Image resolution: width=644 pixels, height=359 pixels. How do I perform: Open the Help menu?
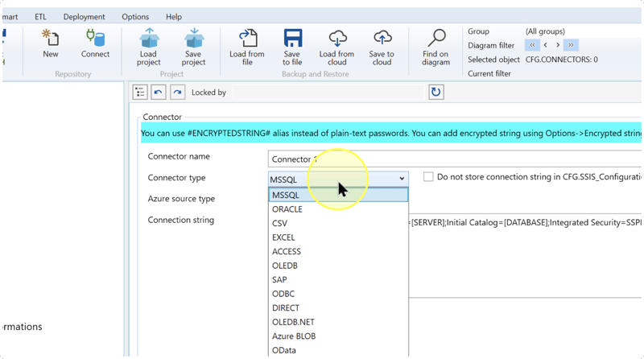(174, 17)
